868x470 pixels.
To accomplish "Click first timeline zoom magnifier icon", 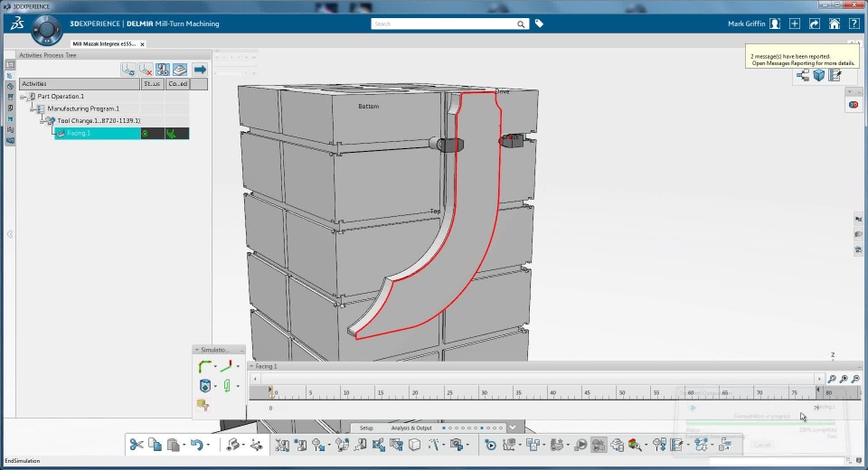I will (832, 379).
